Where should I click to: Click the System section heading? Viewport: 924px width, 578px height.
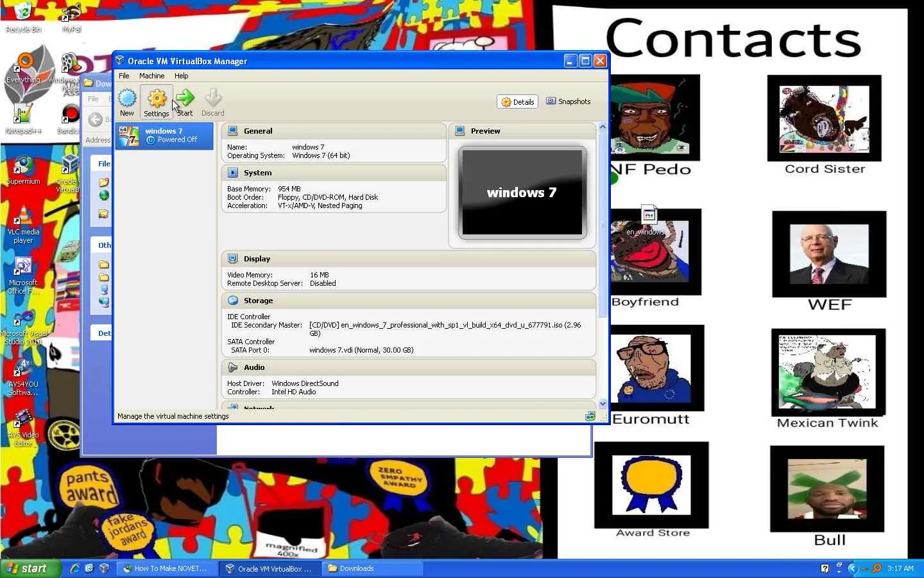[x=257, y=173]
